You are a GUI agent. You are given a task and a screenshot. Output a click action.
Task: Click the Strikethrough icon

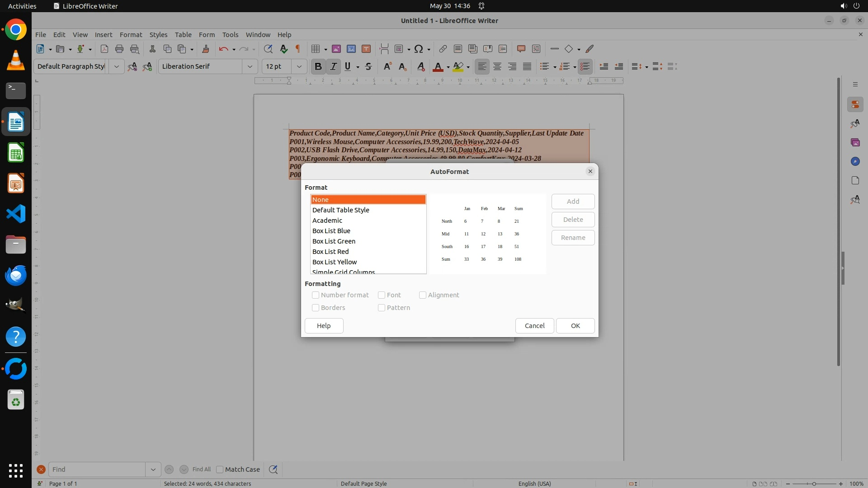point(368,66)
